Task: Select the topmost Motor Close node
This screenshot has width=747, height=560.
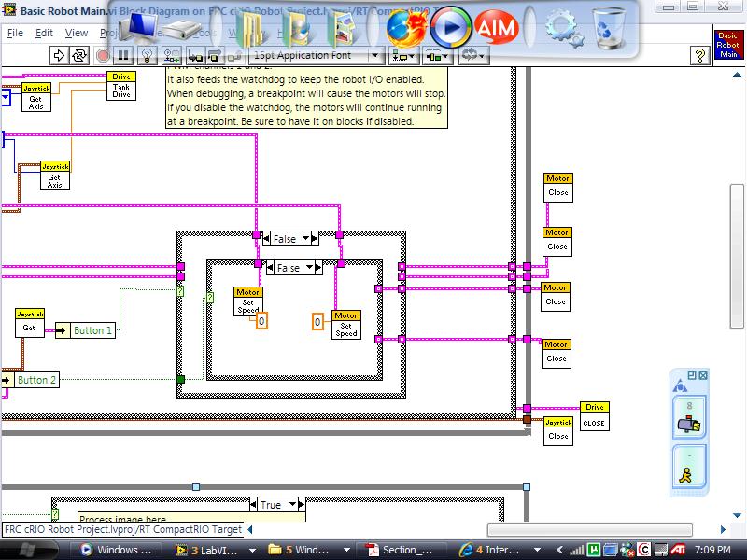Action: tap(557, 188)
